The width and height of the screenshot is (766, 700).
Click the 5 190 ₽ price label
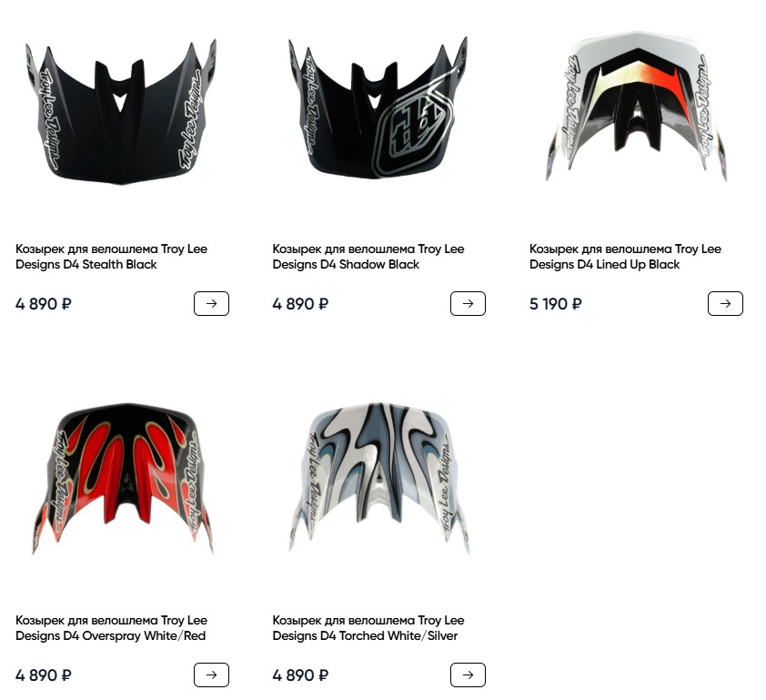click(556, 304)
